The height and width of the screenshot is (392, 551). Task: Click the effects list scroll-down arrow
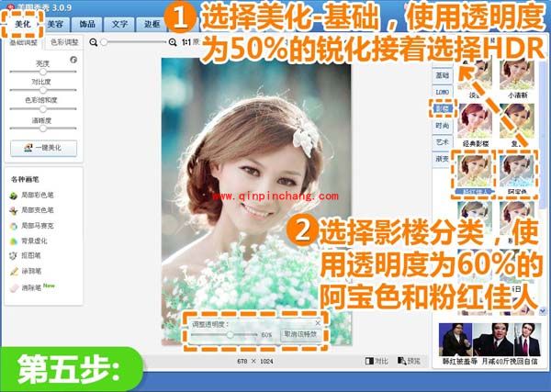click(x=542, y=310)
